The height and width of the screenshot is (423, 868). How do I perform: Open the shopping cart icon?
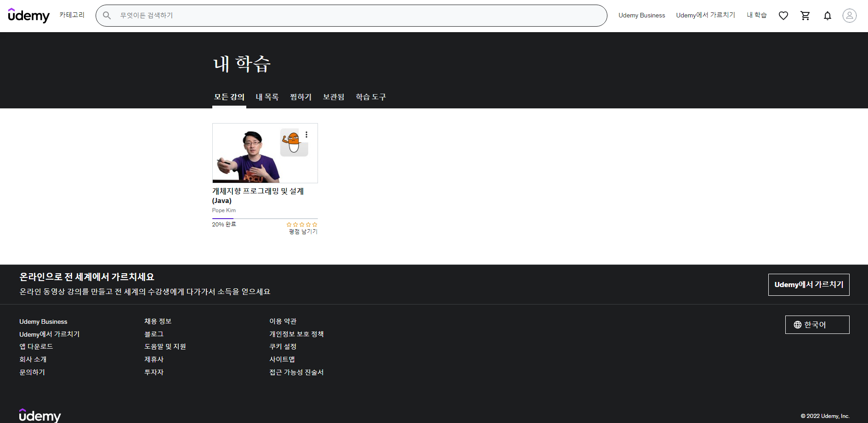pyautogui.click(x=805, y=16)
